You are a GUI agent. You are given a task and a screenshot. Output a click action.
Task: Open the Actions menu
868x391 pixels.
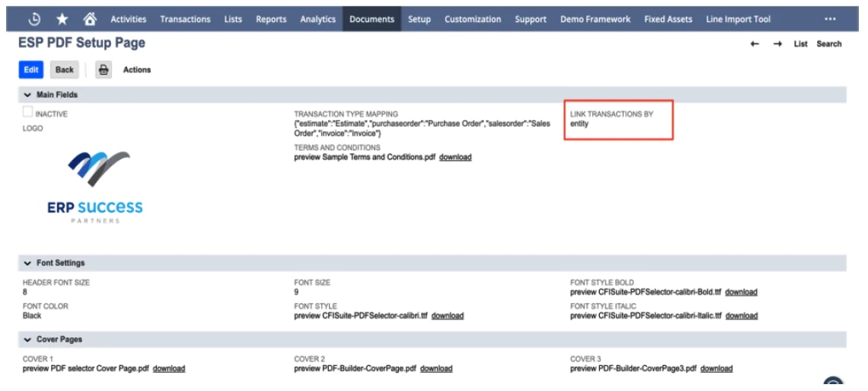pyautogui.click(x=137, y=70)
